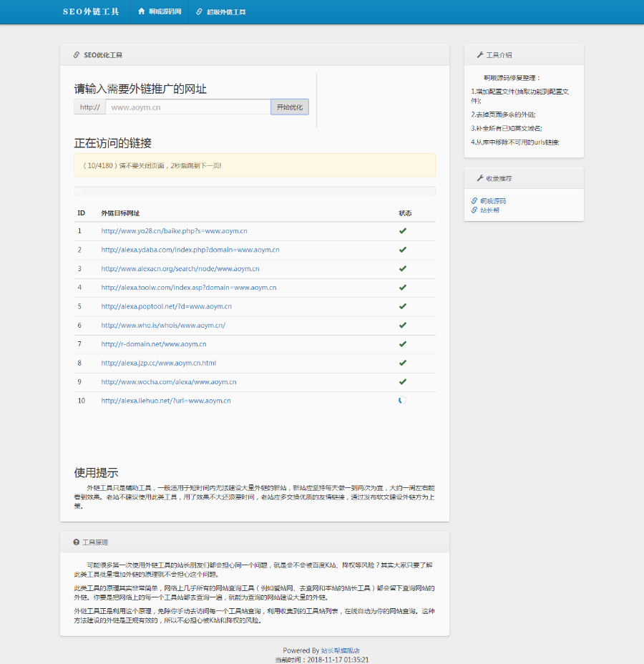Click the home icon beside 啊哦源码网
The width and height of the screenshot is (644, 664).
click(142, 11)
